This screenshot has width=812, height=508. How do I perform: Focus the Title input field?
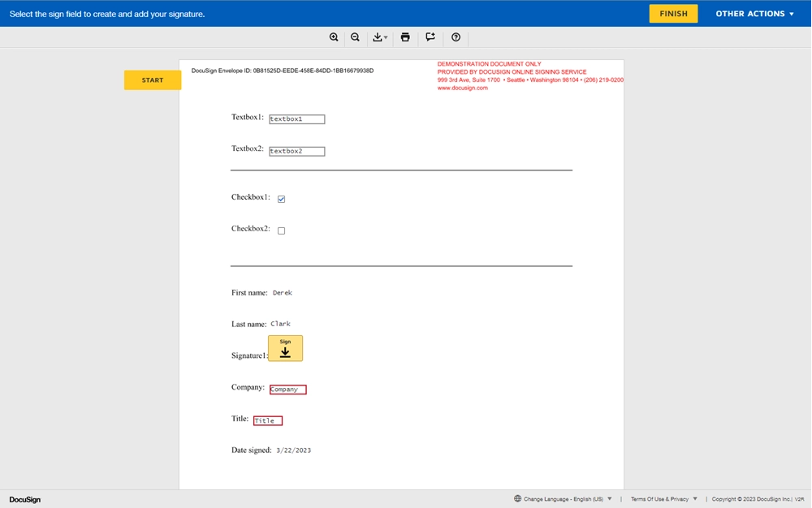coord(268,420)
